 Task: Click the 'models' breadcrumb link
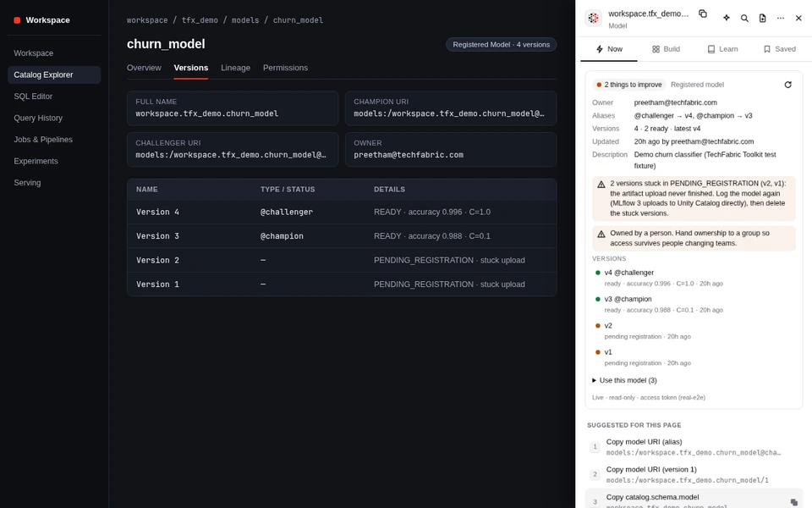(x=245, y=20)
